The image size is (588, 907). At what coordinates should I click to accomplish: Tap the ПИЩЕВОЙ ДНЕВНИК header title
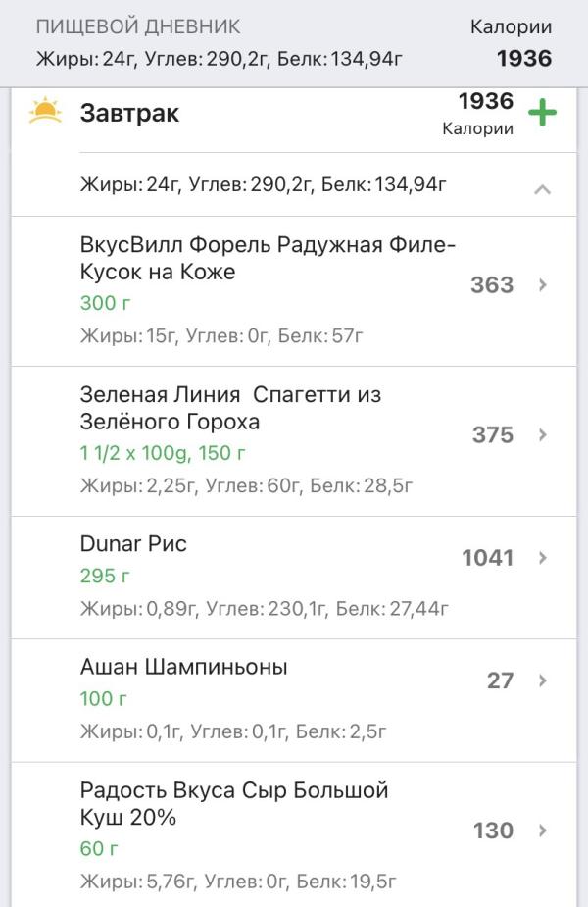click(x=138, y=26)
